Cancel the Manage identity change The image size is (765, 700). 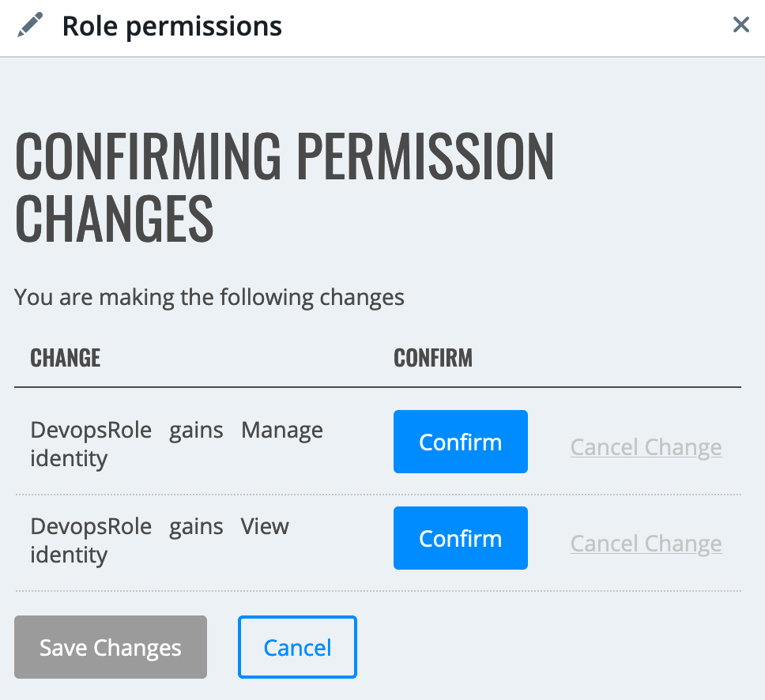(646, 447)
